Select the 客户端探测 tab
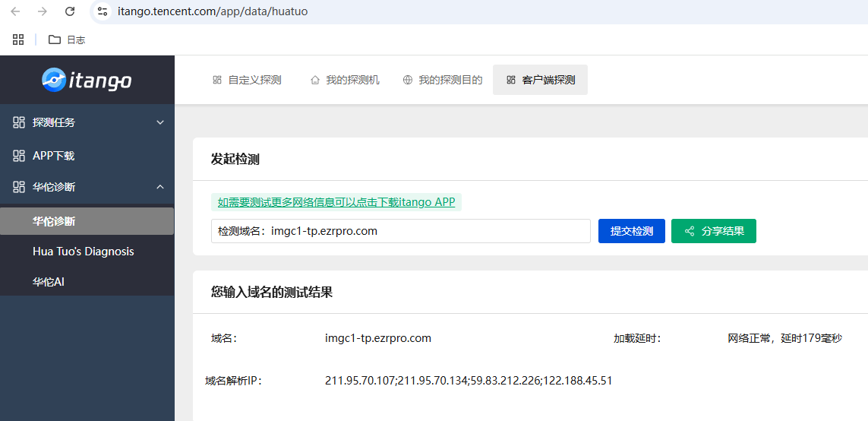 pyautogui.click(x=540, y=80)
